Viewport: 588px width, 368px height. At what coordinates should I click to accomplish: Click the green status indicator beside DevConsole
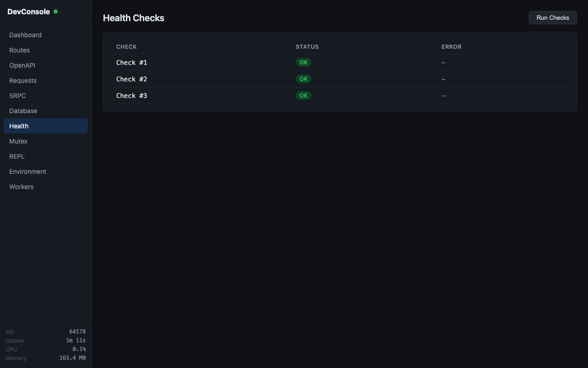[56, 11]
